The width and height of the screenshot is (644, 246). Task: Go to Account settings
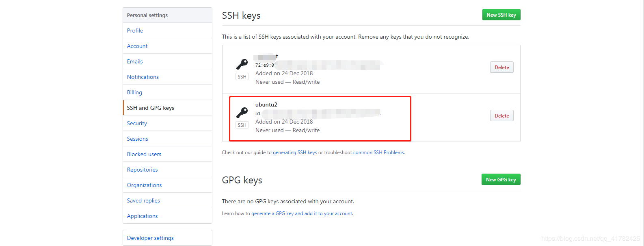[137, 46]
